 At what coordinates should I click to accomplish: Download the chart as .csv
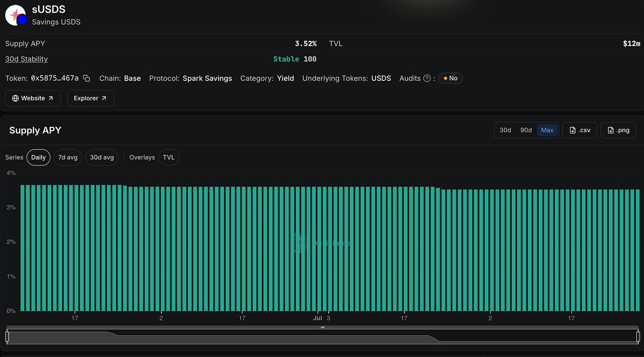tap(579, 130)
